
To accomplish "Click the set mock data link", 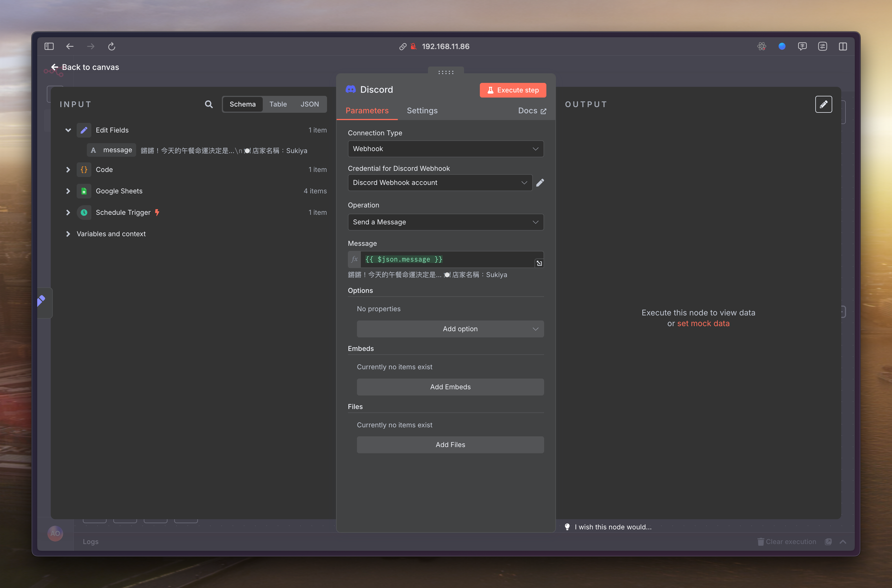I will [x=703, y=323].
